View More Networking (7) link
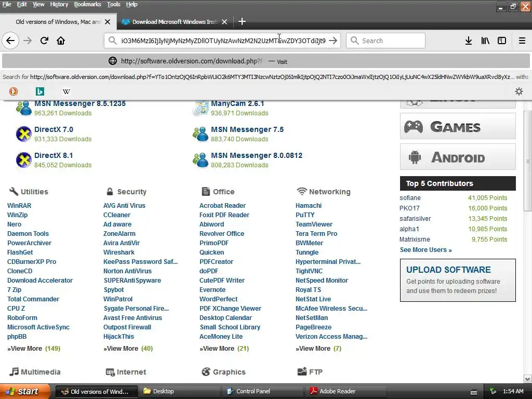The image size is (532, 399). point(318,349)
